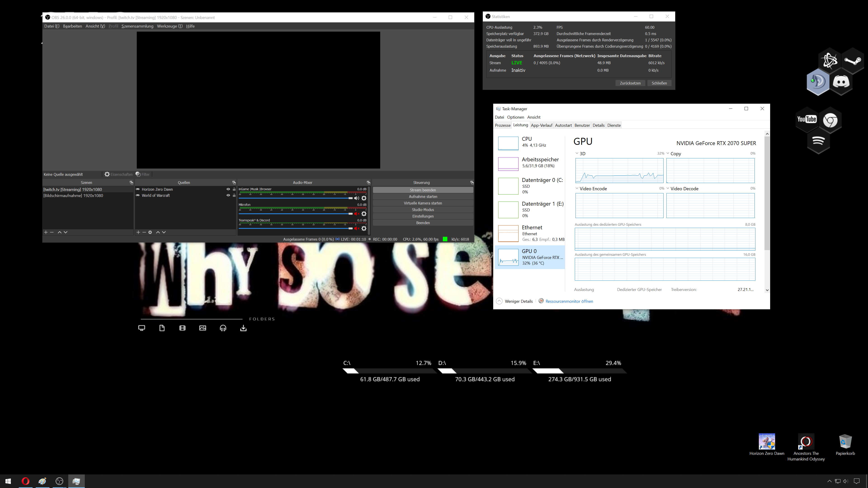Mute the inGame Musik Browser audio

356,198
